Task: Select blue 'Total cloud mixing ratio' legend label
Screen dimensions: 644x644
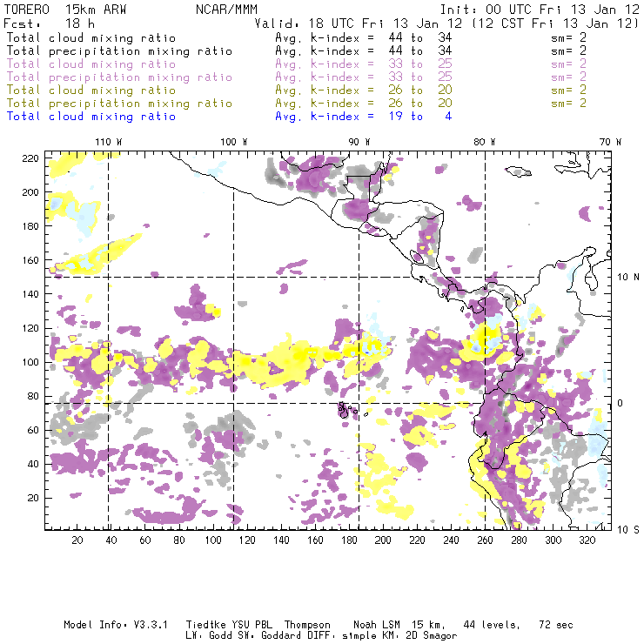Action: [x=91, y=117]
